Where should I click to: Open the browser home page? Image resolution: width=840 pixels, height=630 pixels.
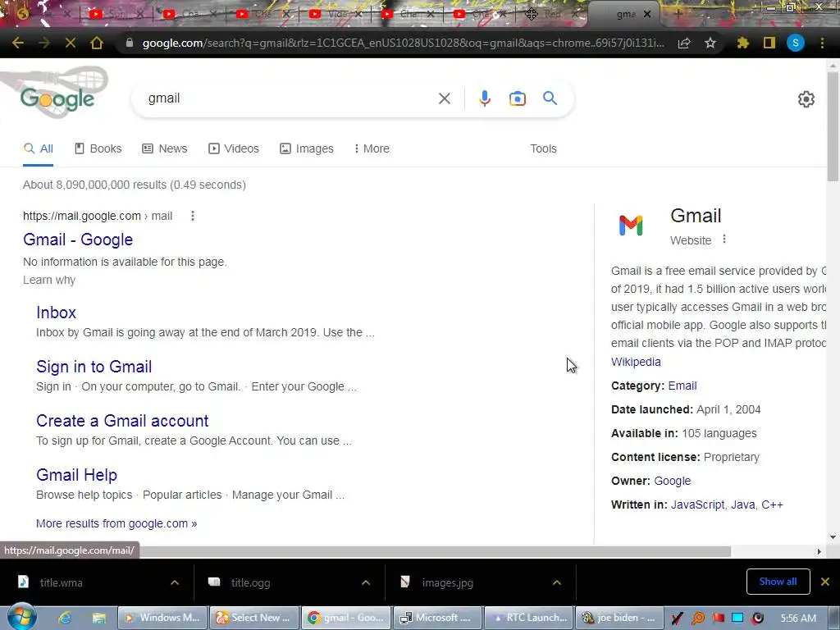(x=97, y=43)
